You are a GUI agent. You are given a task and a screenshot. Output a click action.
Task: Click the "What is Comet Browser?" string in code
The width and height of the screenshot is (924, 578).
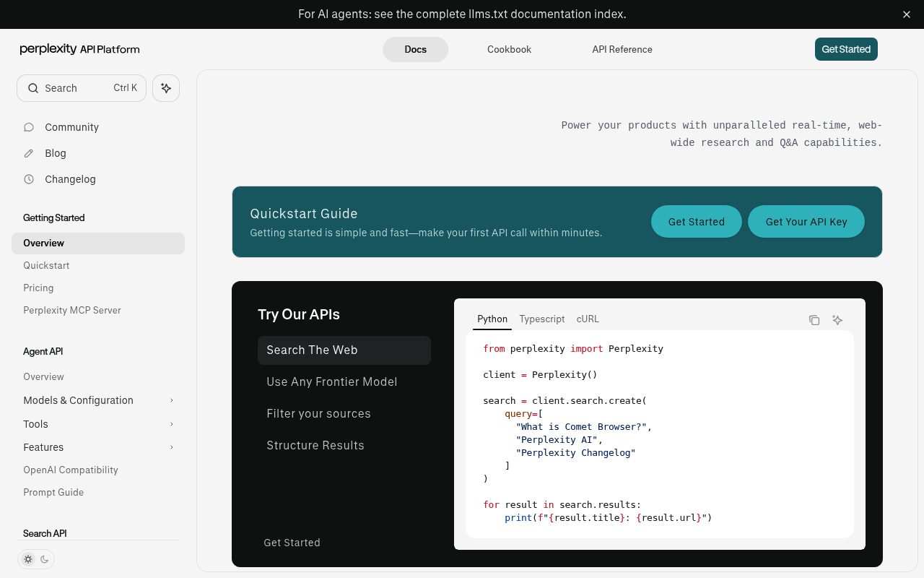581,427
